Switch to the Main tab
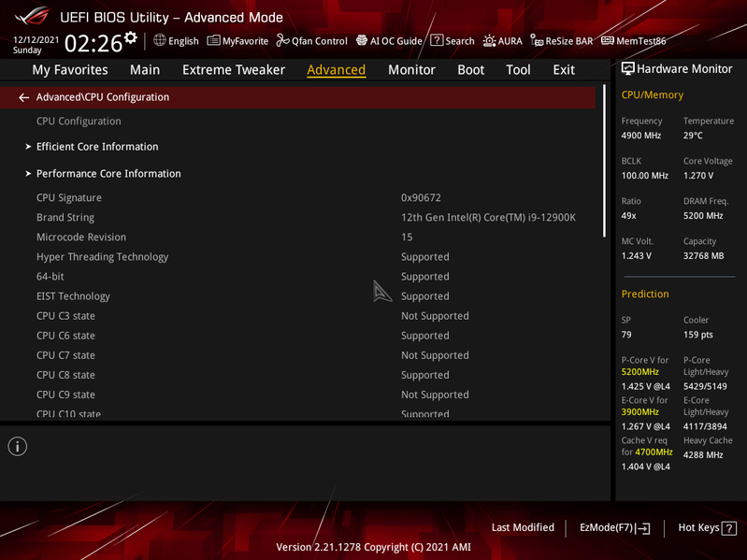The height and width of the screenshot is (560, 747). coord(145,70)
